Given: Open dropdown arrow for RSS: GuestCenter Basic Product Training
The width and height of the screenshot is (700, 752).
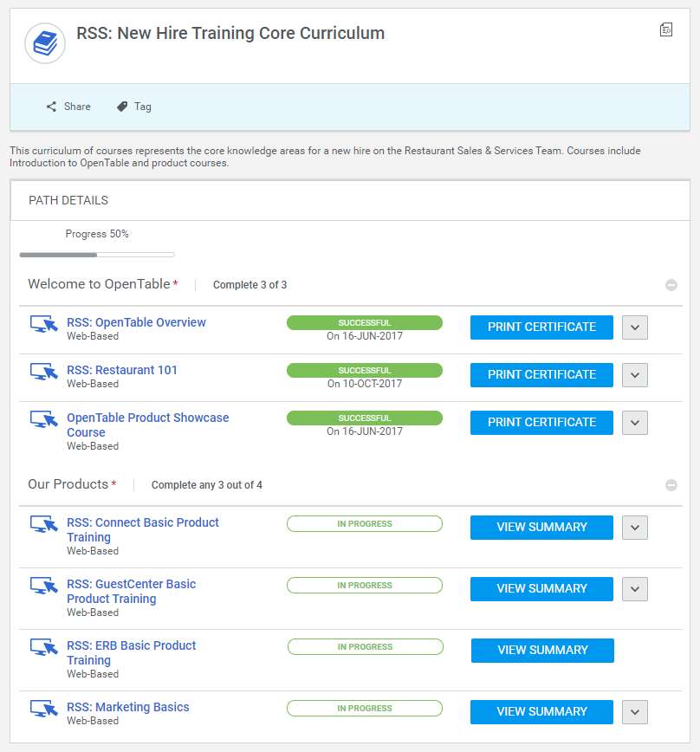Looking at the screenshot, I should [x=635, y=589].
